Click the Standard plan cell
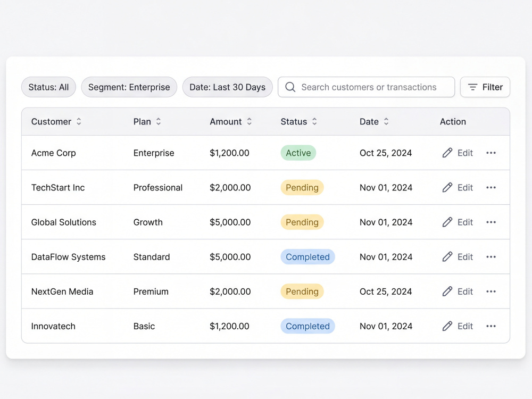 coord(152,257)
